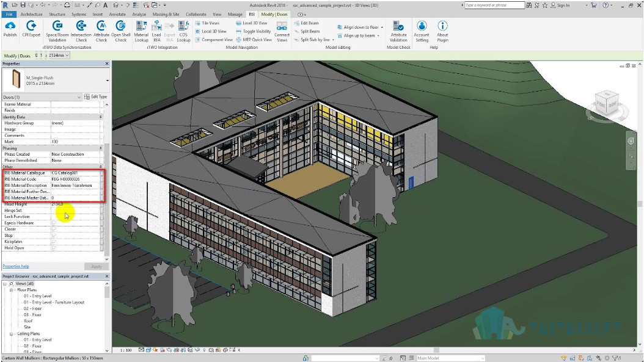The width and height of the screenshot is (644, 362).
Task: Open Component View
Action: [x=214, y=40]
